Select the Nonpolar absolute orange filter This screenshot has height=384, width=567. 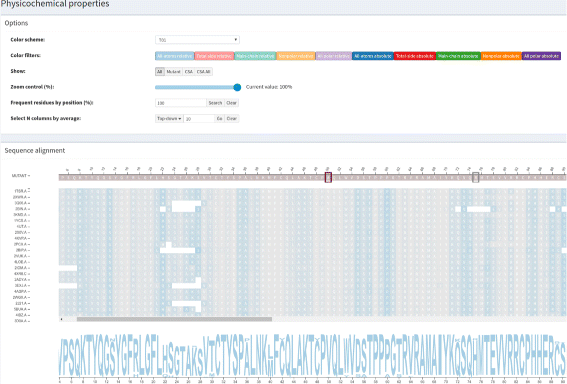pos(501,56)
